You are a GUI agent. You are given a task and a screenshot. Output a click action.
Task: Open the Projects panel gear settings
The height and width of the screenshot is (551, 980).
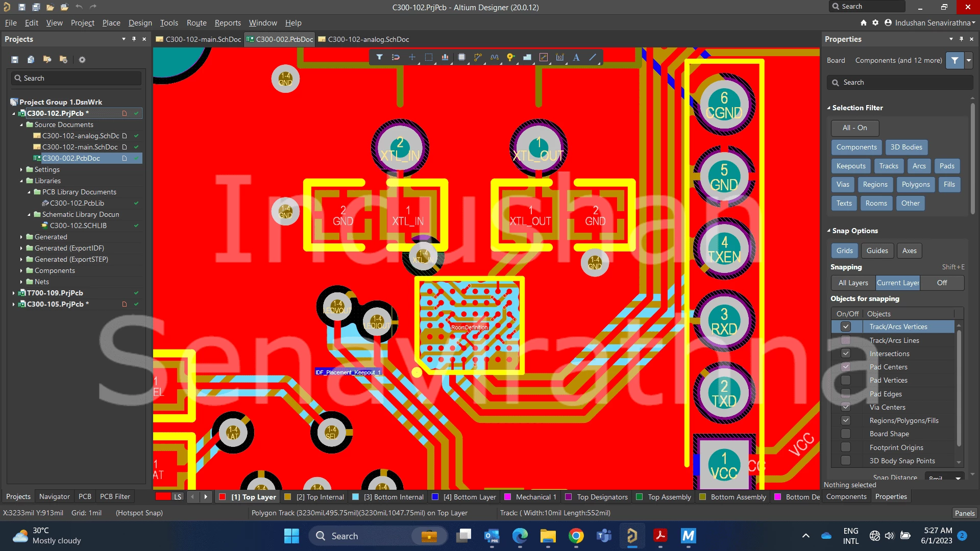tap(82, 60)
